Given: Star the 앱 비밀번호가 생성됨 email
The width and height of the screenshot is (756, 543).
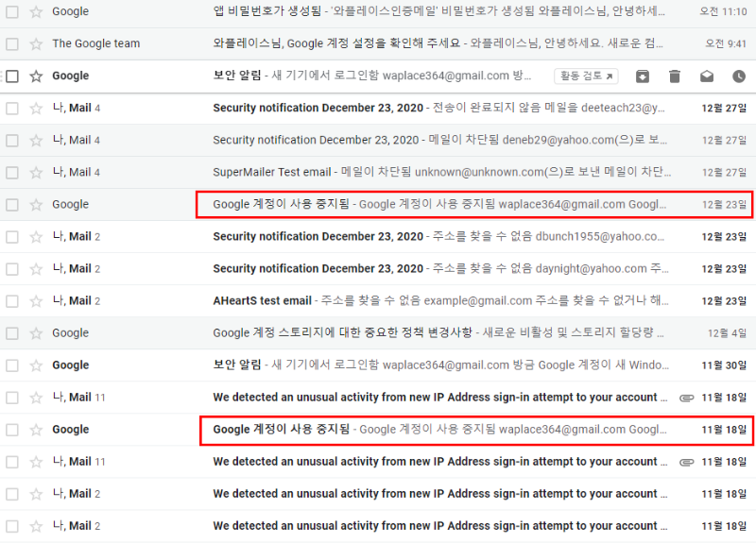Looking at the screenshot, I should coord(37,12).
